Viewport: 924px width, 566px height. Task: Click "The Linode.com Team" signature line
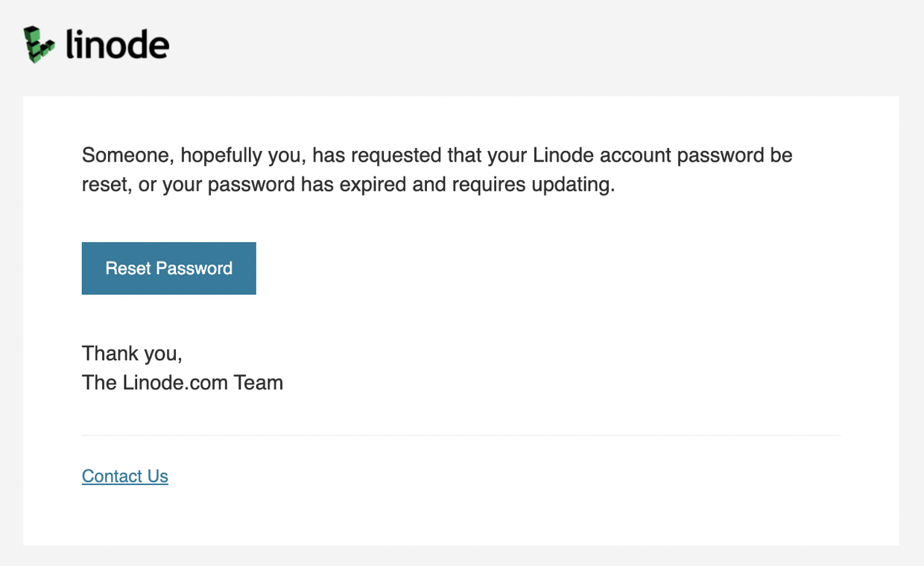coord(183,383)
